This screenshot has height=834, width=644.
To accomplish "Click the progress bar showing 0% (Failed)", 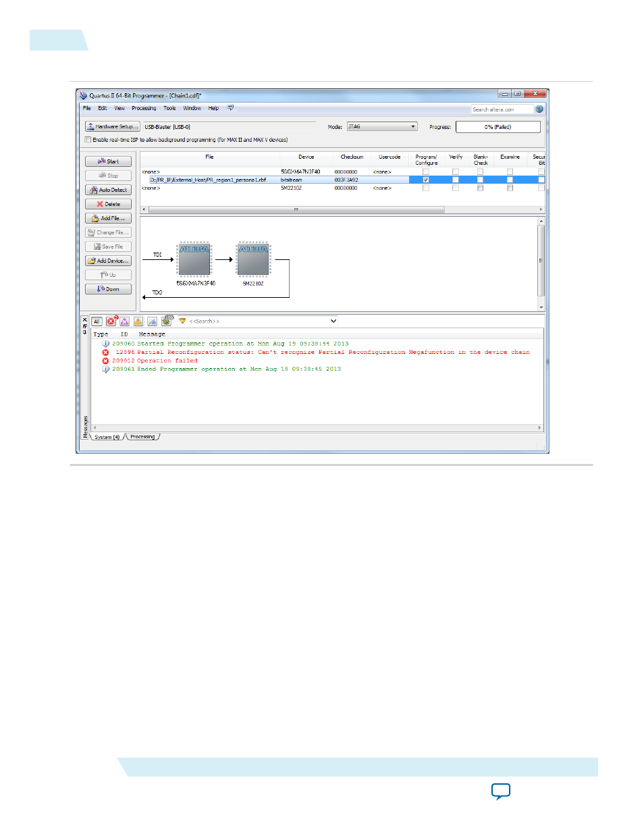I will [498, 127].
